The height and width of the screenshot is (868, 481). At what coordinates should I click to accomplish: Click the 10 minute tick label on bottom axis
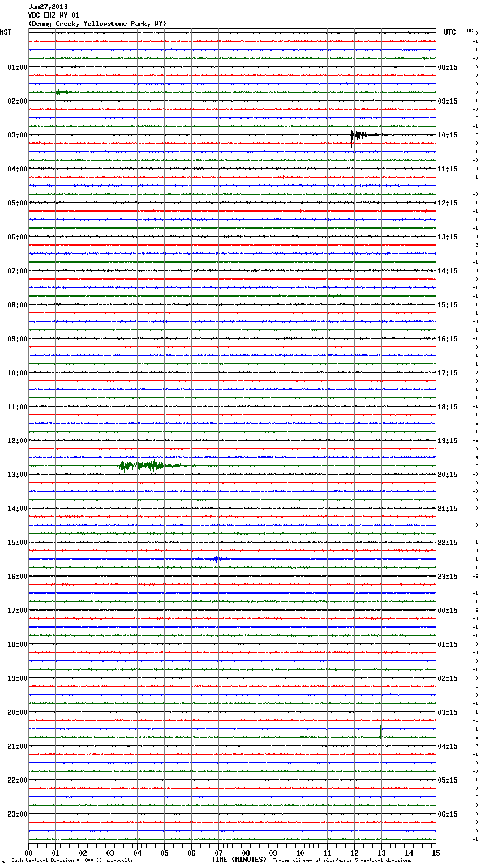(300, 853)
